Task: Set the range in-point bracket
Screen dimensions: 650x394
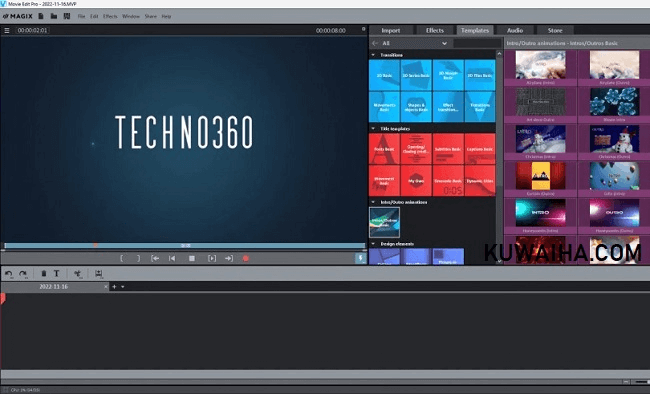Action: click(x=121, y=258)
